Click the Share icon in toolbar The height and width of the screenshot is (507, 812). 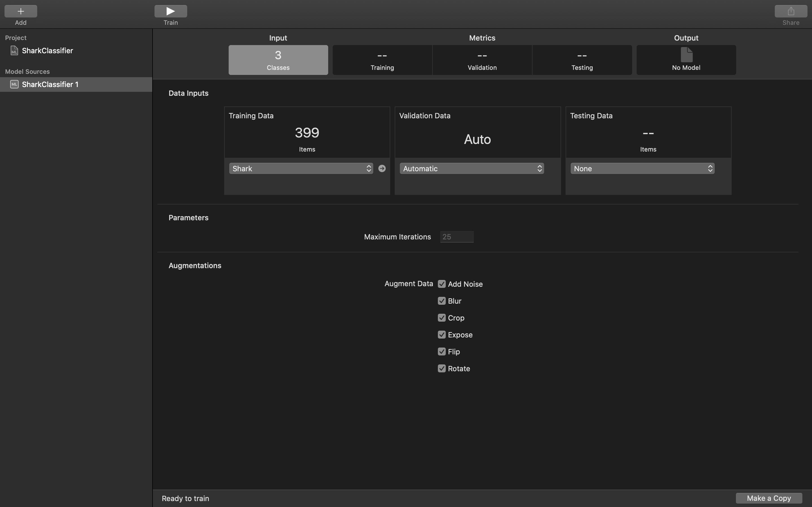click(x=791, y=11)
